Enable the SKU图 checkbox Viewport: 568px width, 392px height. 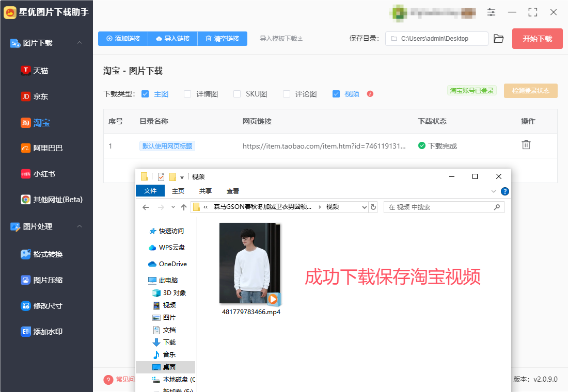(237, 94)
